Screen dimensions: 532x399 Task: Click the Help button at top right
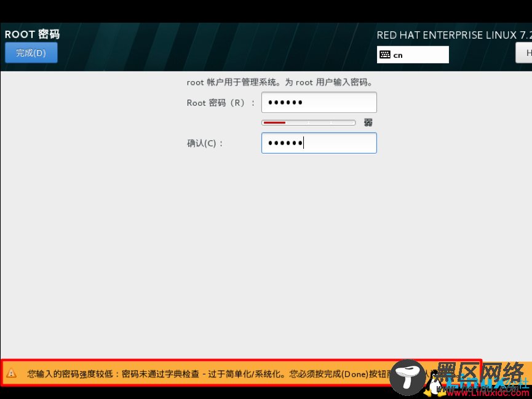[524, 53]
